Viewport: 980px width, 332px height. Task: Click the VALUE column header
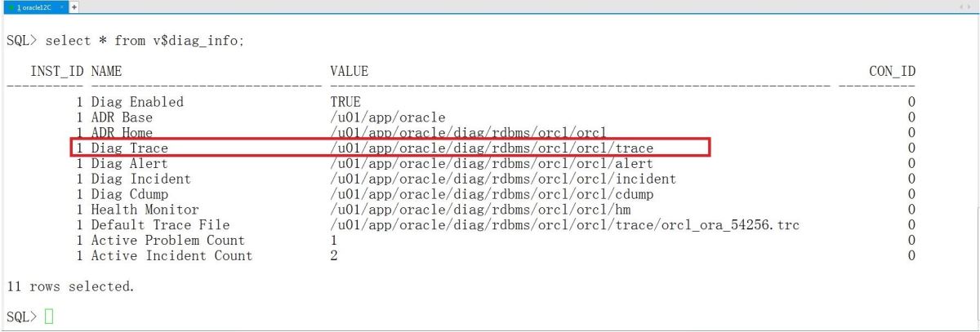tap(349, 72)
